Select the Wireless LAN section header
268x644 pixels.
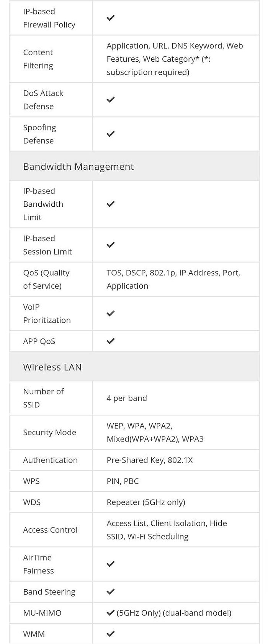pos(134,367)
